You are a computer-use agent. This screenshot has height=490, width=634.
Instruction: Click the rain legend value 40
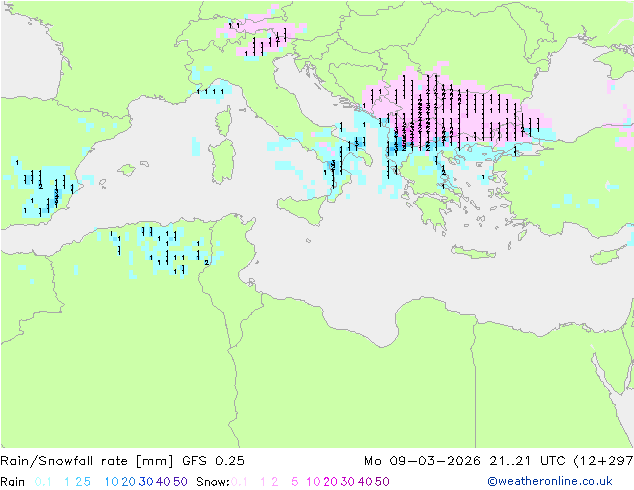163,482
